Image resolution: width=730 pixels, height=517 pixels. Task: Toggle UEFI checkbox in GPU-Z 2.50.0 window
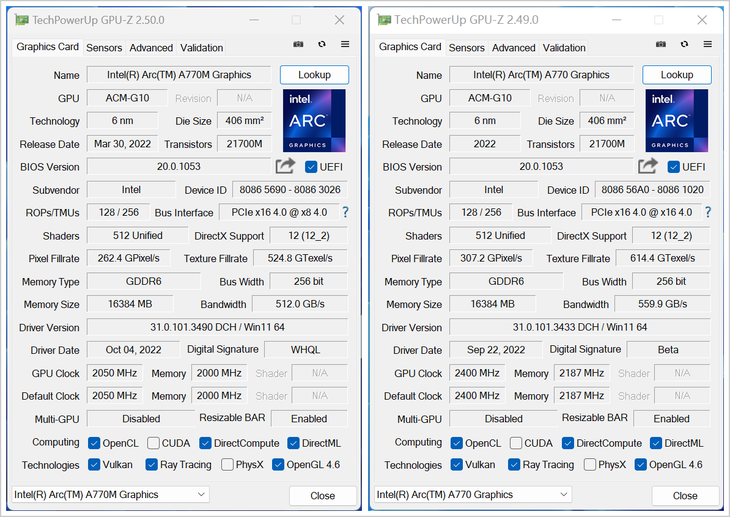click(311, 167)
